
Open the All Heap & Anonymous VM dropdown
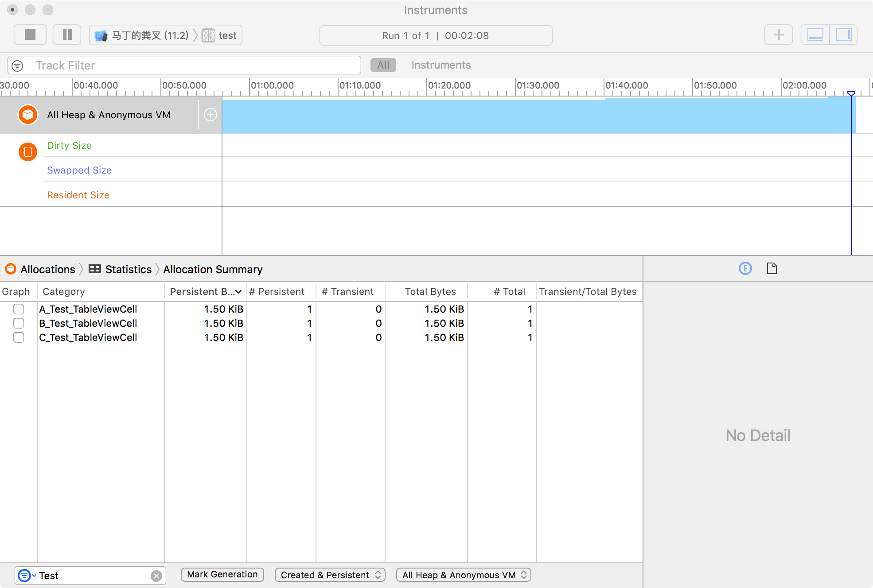(464, 575)
